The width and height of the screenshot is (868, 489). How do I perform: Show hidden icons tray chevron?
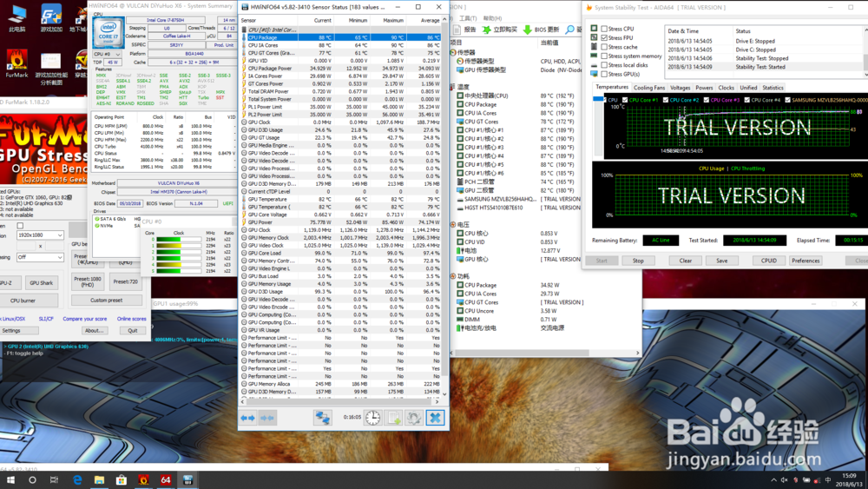pos(773,480)
